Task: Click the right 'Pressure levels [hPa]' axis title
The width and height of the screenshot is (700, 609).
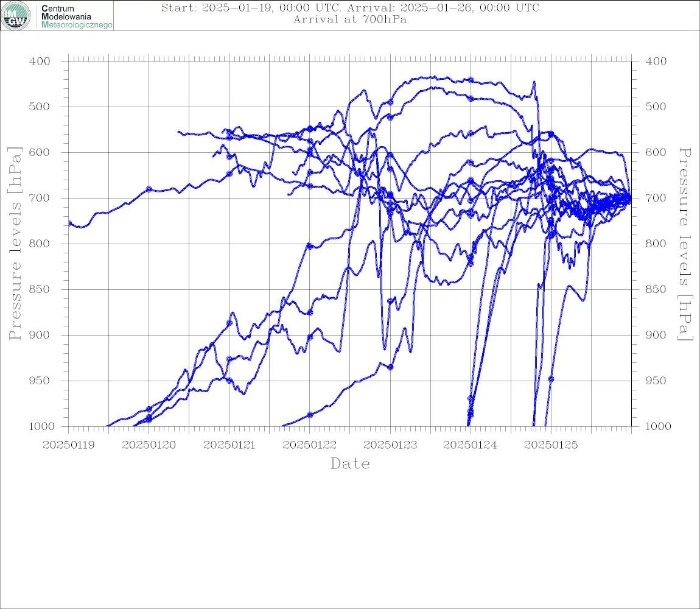Action: point(685,244)
